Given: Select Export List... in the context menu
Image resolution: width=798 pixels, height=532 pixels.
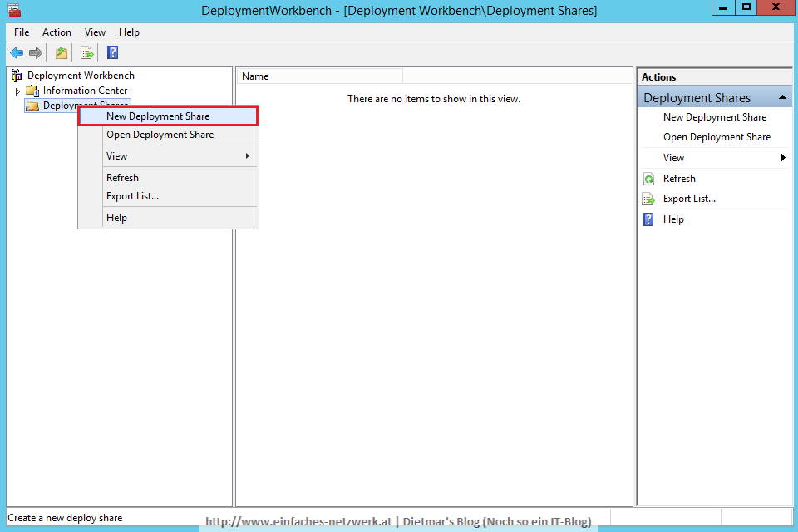Looking at the screenshot, I should [168, 196].
